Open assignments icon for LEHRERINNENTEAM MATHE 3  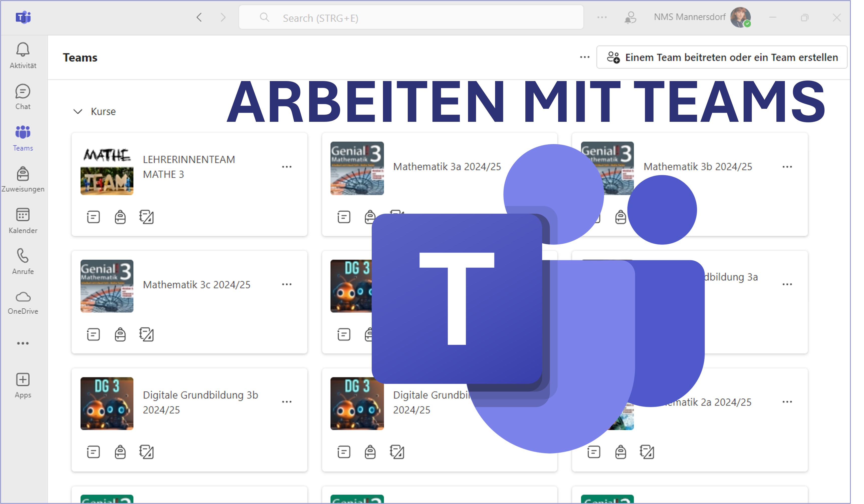120,217
